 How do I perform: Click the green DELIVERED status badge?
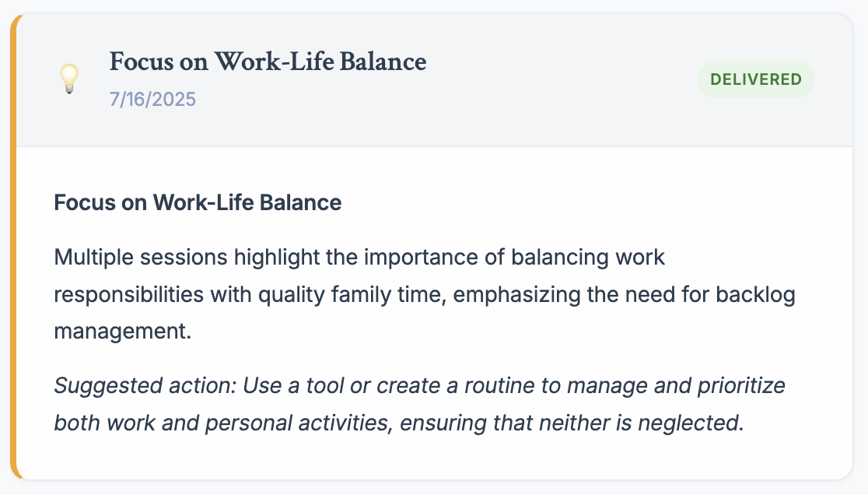(756, 79)
